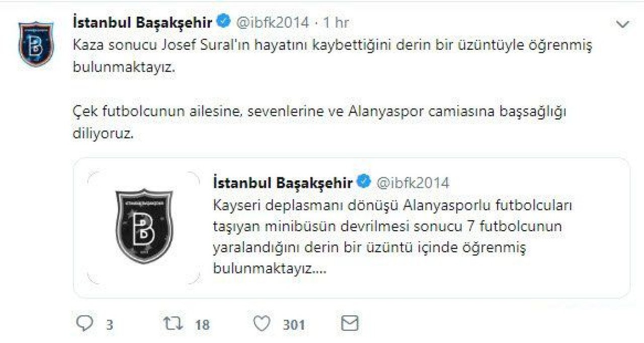Open the tweet's 1 hr timestamp
This screenshot has height=343, width=644.
click(x=336, y=22)
